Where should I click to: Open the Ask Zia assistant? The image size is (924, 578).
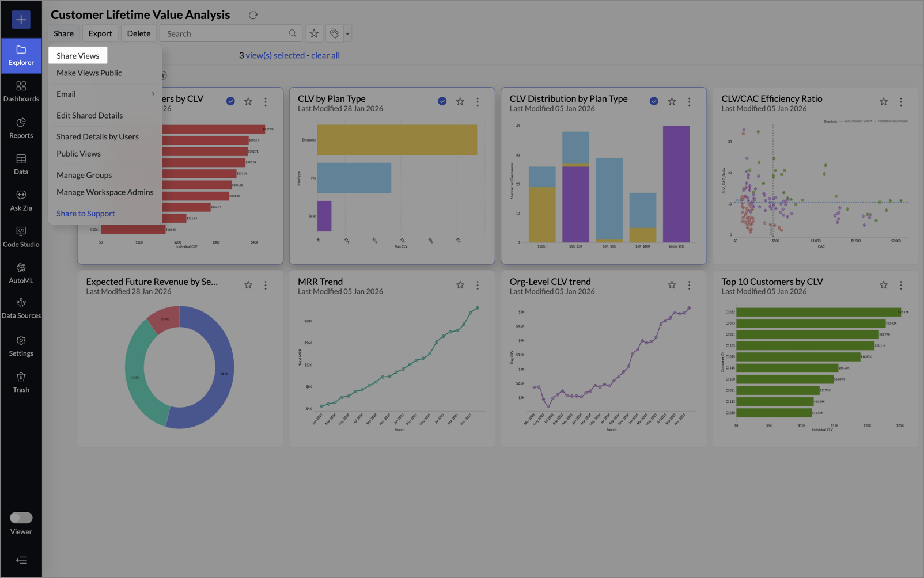21,200
